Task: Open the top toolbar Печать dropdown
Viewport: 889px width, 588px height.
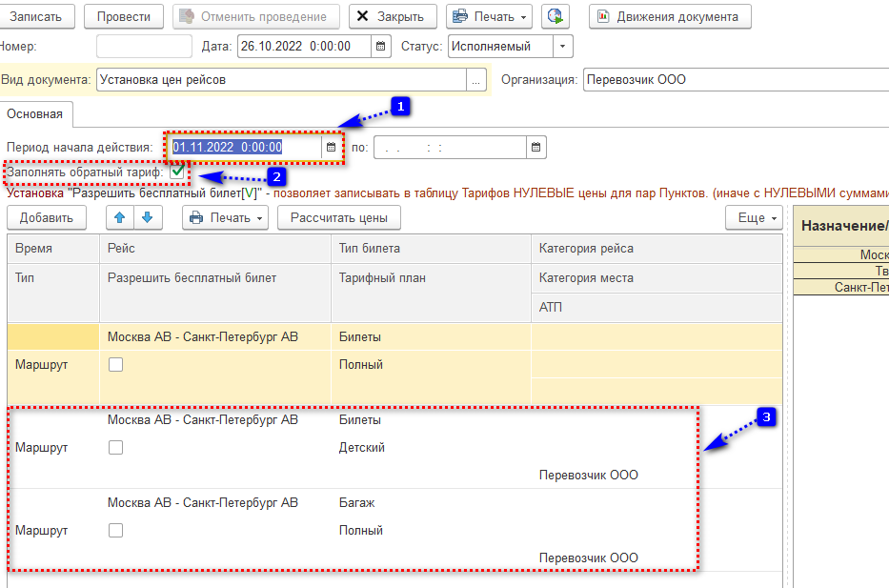Action: pyautogui.click(x=490, y=16)
